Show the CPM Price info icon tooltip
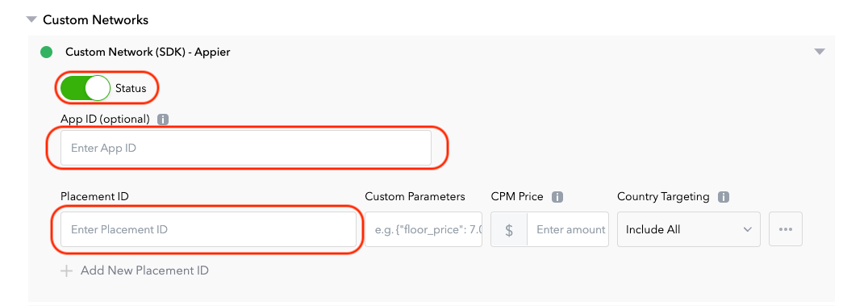Viewport: 868px width, 306px height. pyautogui.click(x=557, y=197)
